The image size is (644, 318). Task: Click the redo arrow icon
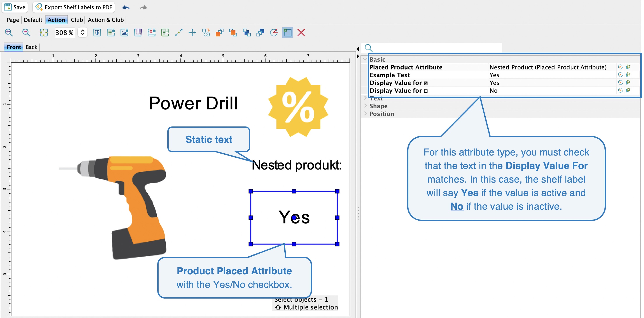pyautogui.click(x=143, y=7)
